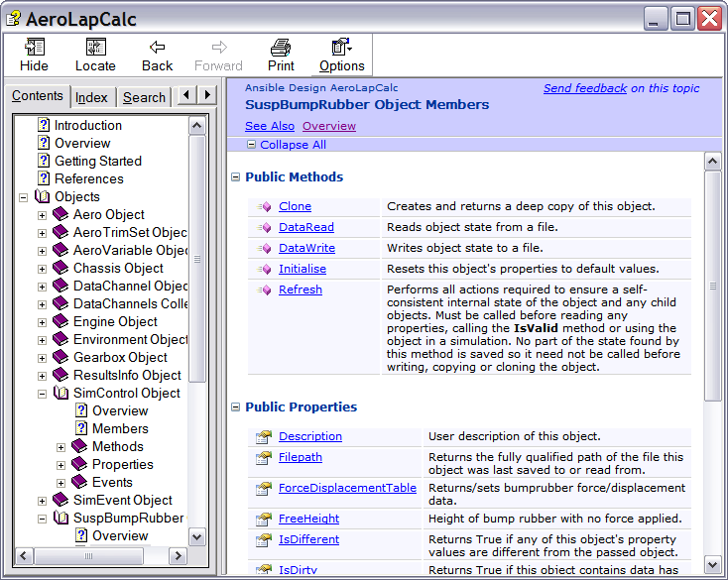Open the IsDifferent property link
This screenshot has height=580, width=728.
point(308,539)
